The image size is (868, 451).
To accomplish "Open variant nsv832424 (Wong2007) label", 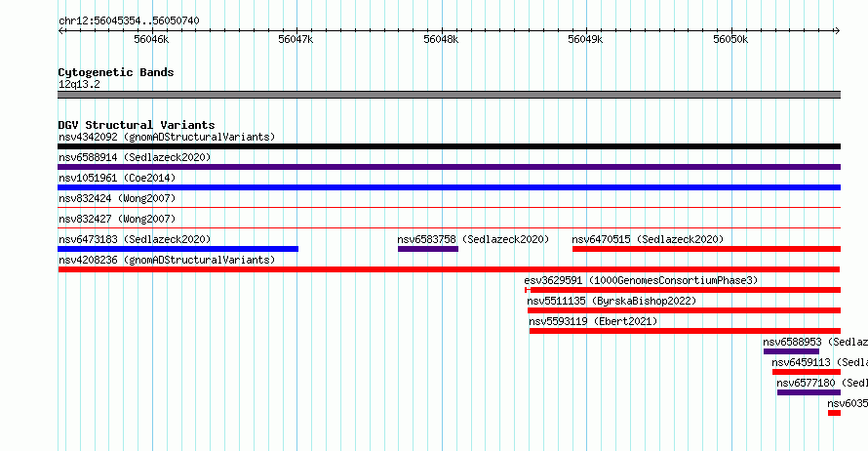I will (117, 198).
